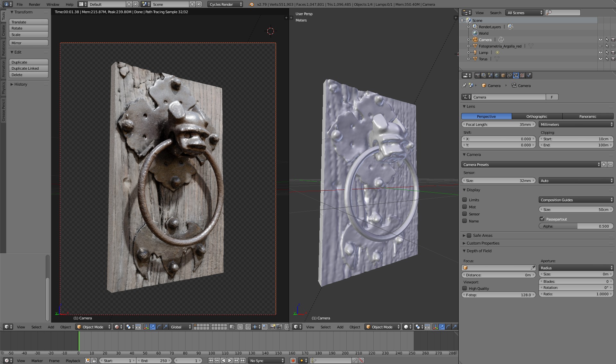616x364 pixels.
Task: Click the Mirror button under Transform
Action: [x=29, y=43]
